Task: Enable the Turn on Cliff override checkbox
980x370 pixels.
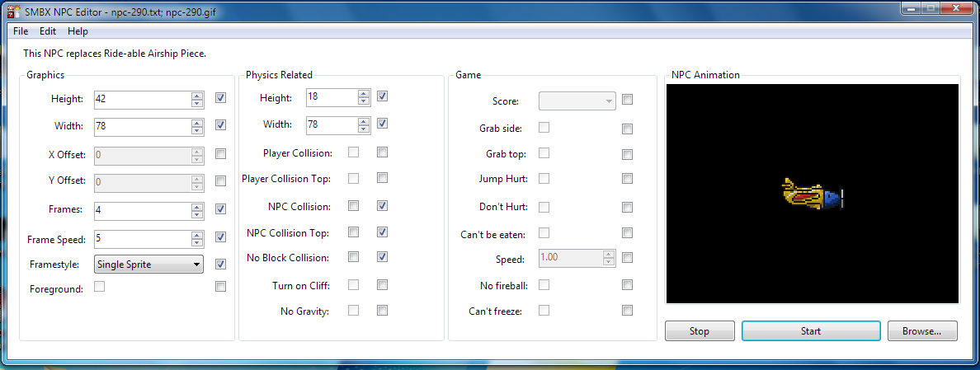Action: point(383,284)
